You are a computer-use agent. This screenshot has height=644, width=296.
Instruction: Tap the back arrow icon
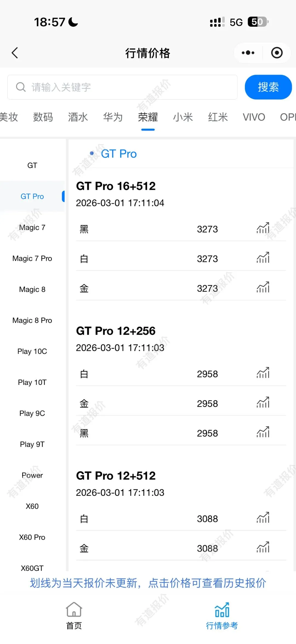pyautogui.click(x=15, y=53)
